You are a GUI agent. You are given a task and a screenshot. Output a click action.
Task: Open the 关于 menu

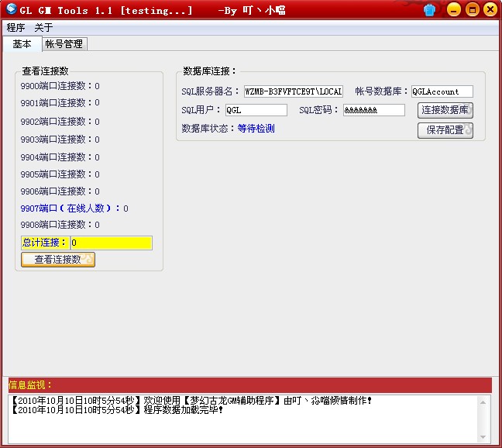click(x=43, y=27)
